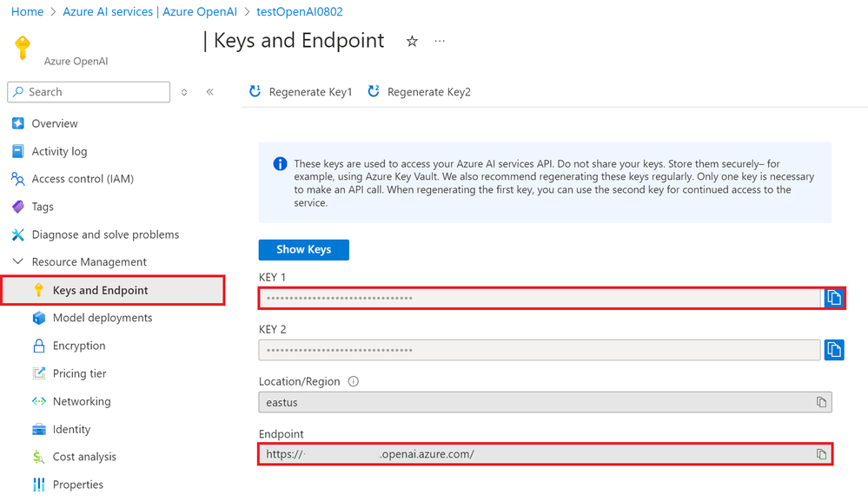Click the KEY 2 label
868x501 pixels.
pos(272,330)
